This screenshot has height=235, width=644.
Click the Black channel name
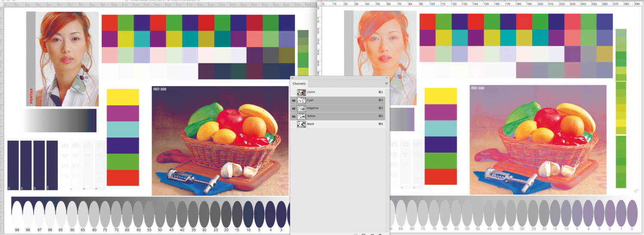point(310,124)
